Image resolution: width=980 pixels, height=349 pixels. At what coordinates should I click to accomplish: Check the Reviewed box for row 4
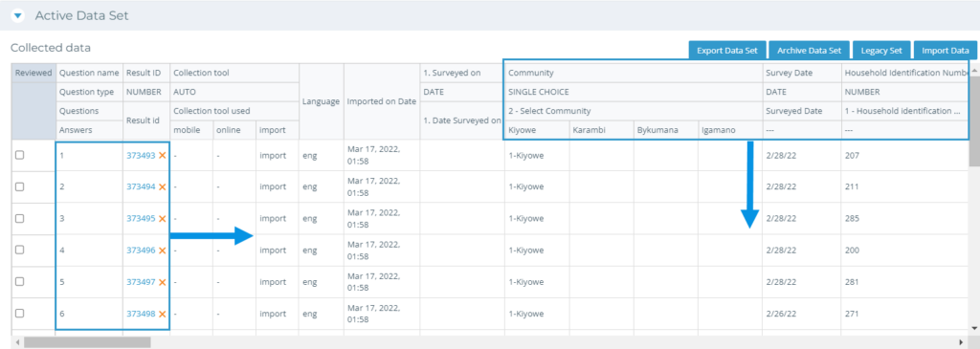pos(19,250)
